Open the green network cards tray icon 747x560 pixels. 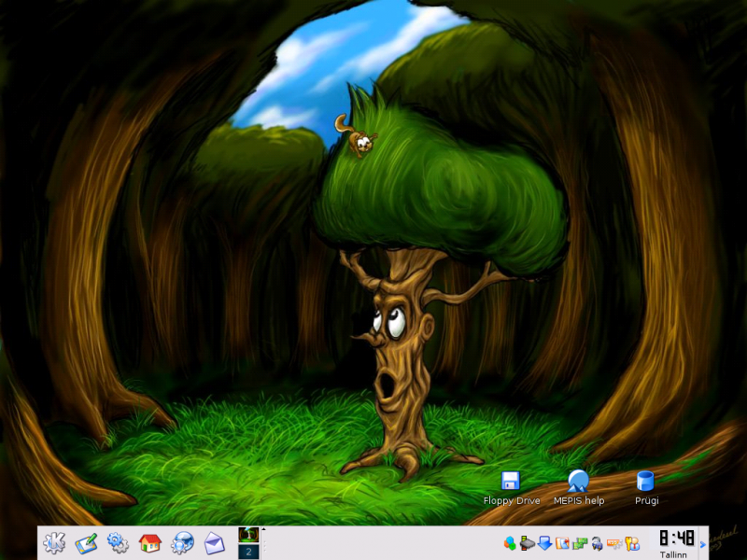click(x=580, y=543)
